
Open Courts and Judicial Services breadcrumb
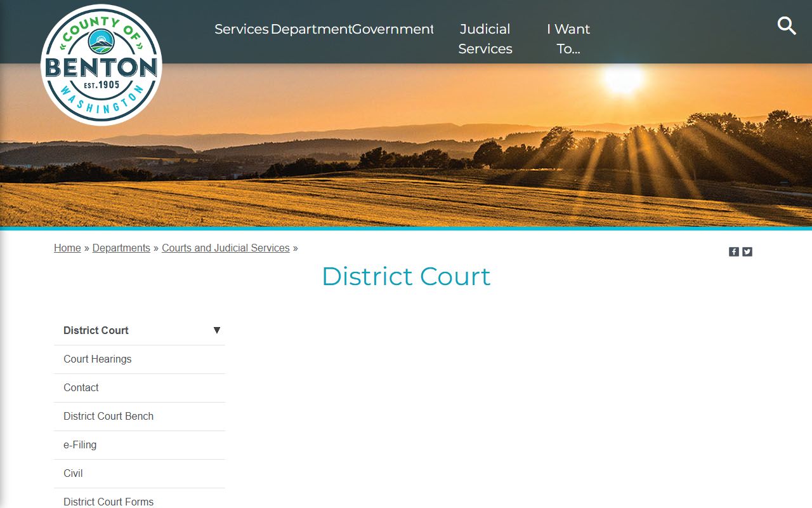coord(226,248)
